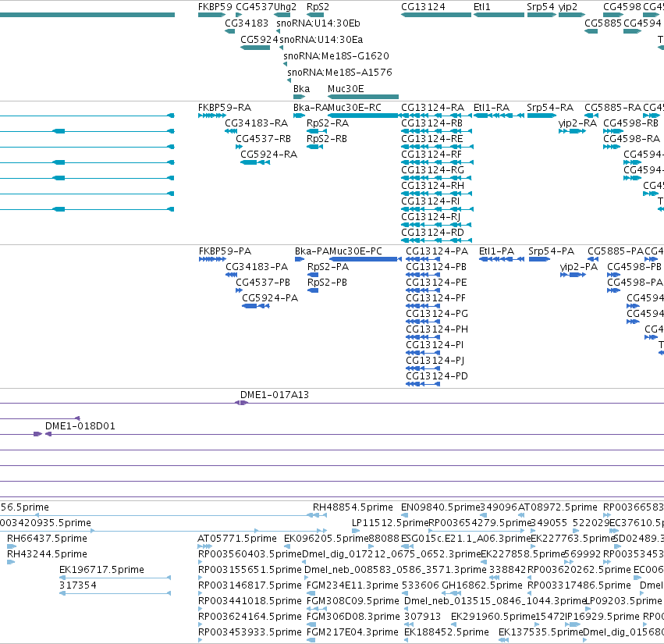Select the CG13124-RJ transcript
Image resolution: width=664 pixels, height=644 pixels.
[x=431, y=217]
